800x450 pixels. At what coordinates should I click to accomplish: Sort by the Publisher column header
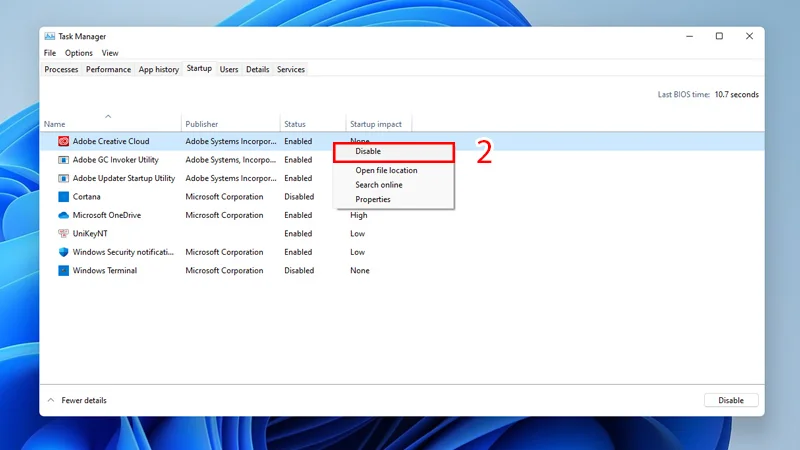(x=202, y=124)
